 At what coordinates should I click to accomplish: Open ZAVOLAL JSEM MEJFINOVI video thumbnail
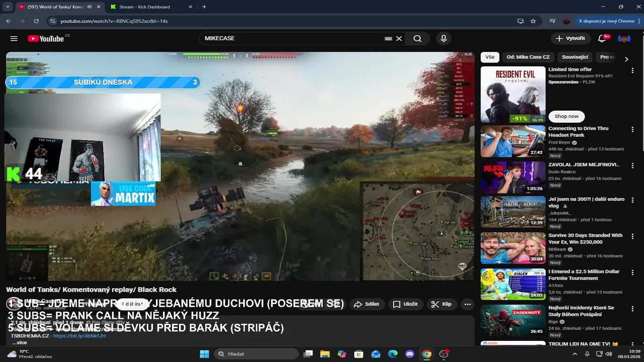(x=513, y=177)
